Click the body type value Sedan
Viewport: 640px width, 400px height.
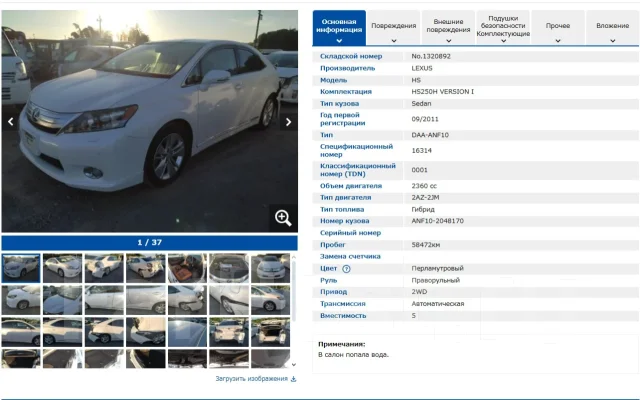(x=421, y=104)
